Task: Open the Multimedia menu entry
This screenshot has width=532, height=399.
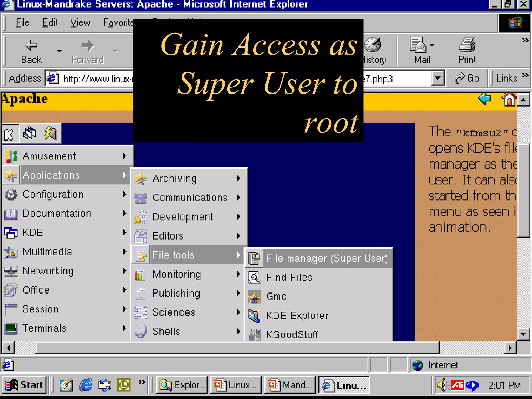Action: 66,252
